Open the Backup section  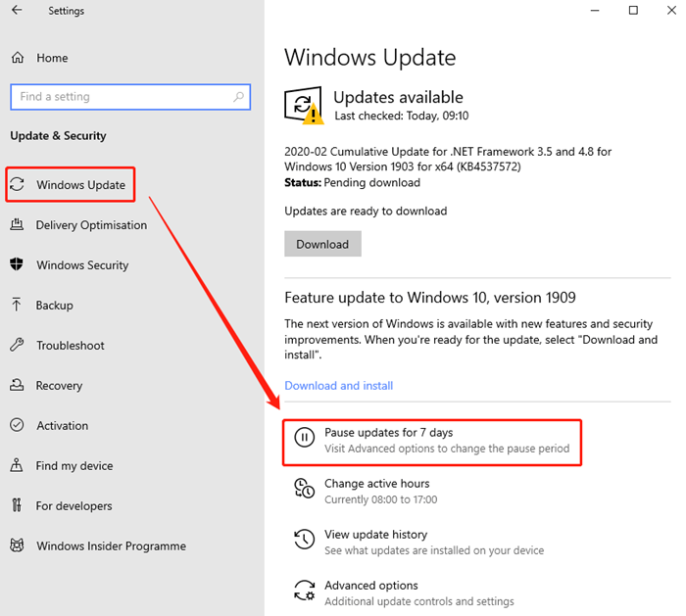(x=55, y=306)
